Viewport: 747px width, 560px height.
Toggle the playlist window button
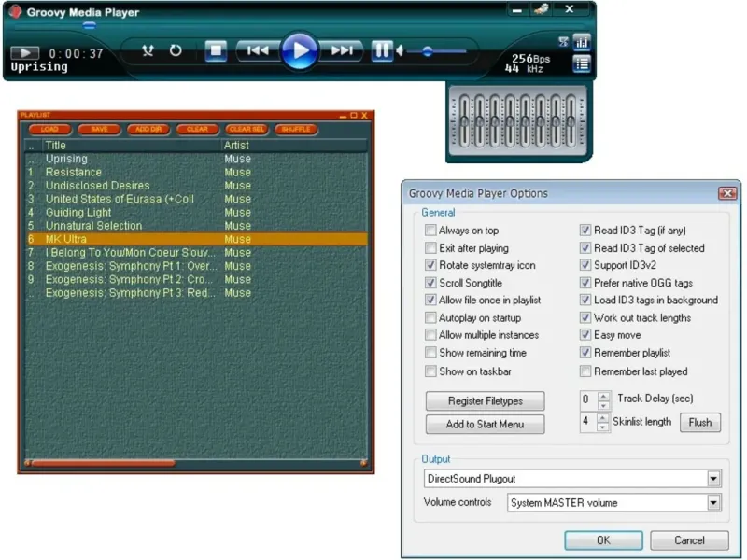[582, 63]
